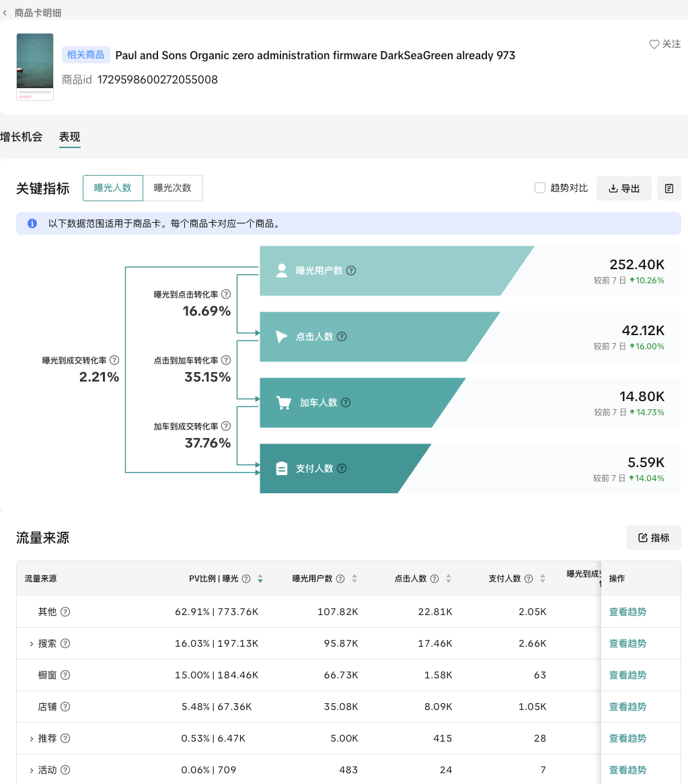The height and width of the screenshot is (784, 688).
Task: Open the 指标 metrics settings button
Action: tap(653, 538)
